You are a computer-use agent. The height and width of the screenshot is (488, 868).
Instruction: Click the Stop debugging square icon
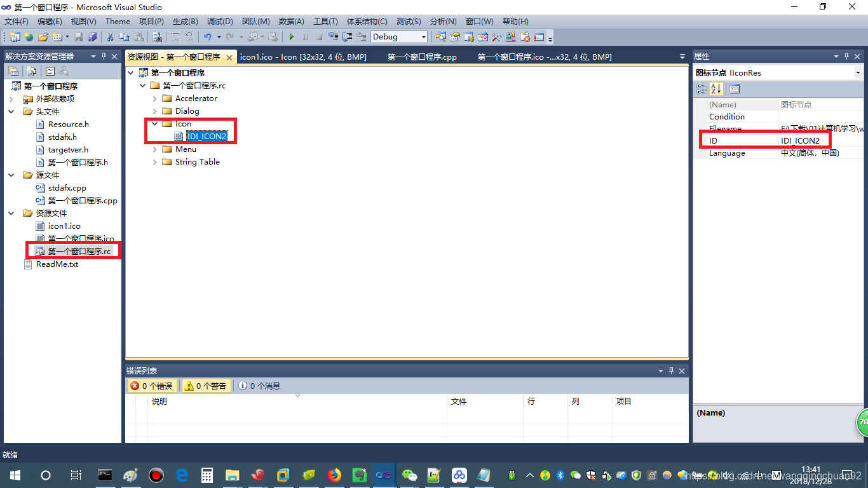tap(320, 37)
